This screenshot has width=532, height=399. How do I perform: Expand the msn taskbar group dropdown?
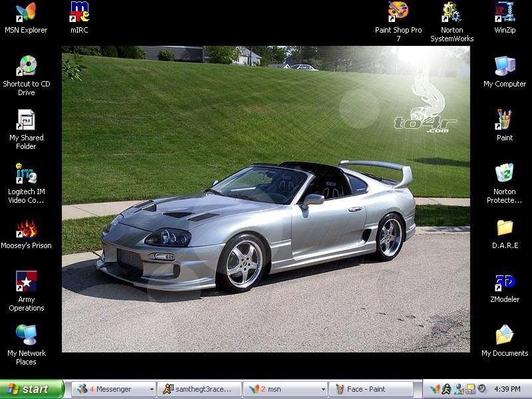324,390
